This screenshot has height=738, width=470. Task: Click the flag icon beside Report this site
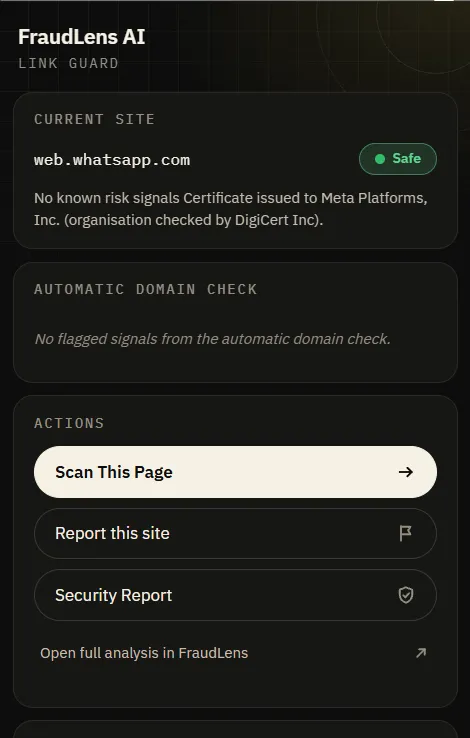pyautogui.click(x=406, y=533)
